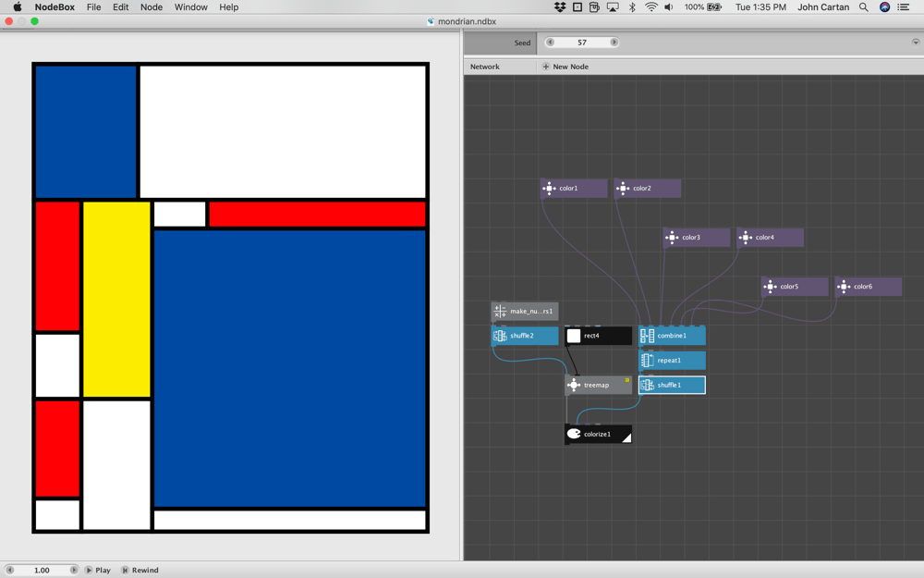Viewport: 924px width, 578px height.
Task: Click the large blue rectangle in the artwork
Action: click(289, 368)
